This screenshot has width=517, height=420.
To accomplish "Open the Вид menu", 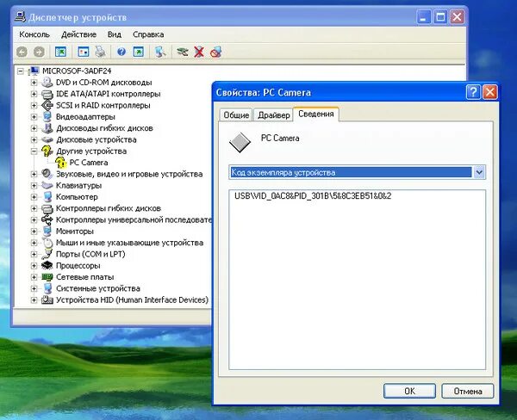I will (115, 34).
